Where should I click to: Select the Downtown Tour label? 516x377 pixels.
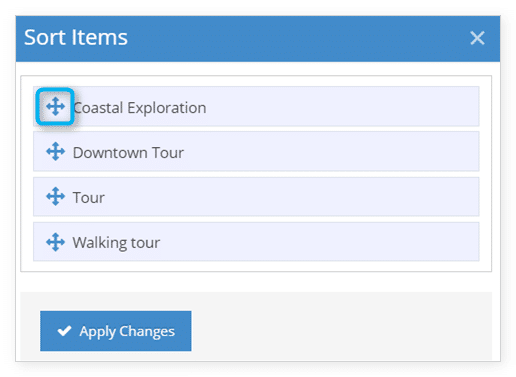[128, 153]
